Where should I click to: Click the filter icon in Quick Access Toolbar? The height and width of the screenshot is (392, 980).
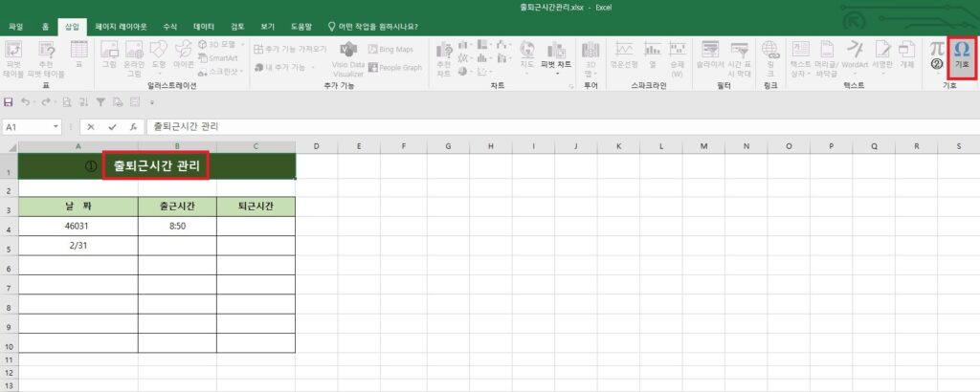pyautogui.click(x=100, y=101)
